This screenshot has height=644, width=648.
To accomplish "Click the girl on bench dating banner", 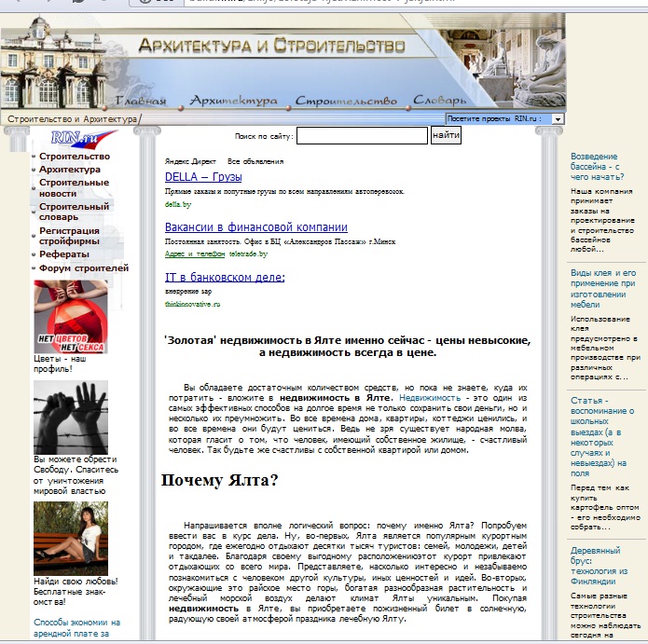I will (71, 539).
